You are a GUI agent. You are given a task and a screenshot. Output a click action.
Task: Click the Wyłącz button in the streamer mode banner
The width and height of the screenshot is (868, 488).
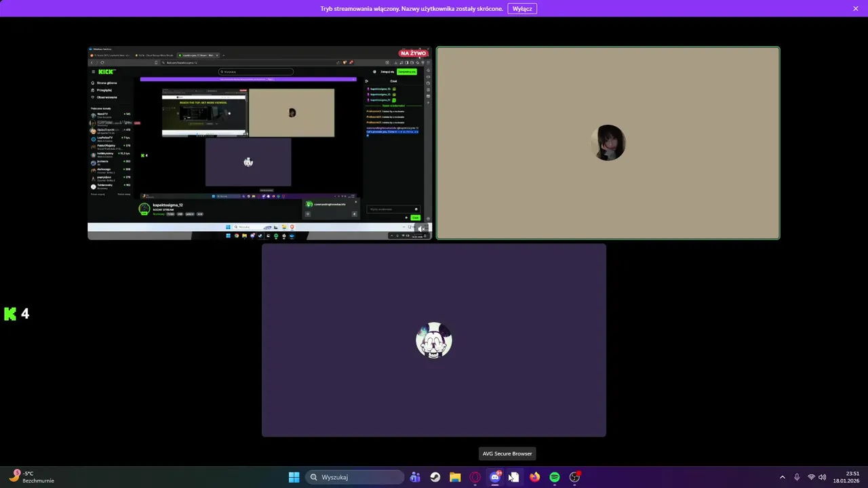point(522,9)
